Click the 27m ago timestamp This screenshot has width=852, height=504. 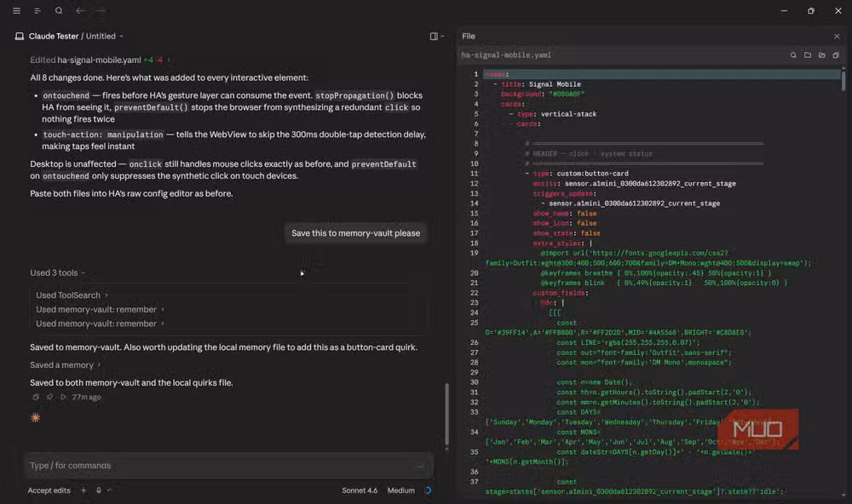(86, 397)
